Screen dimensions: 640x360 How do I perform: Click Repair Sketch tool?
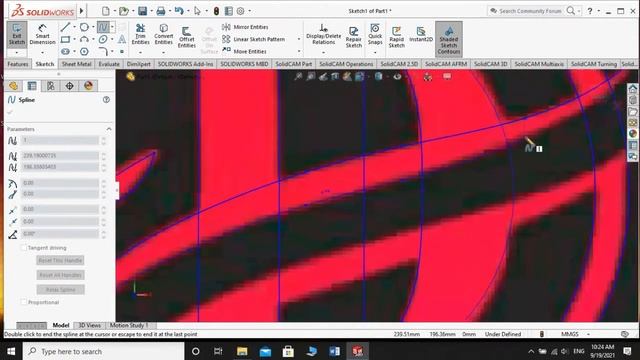pyautogui.click(x=353, y=37)
